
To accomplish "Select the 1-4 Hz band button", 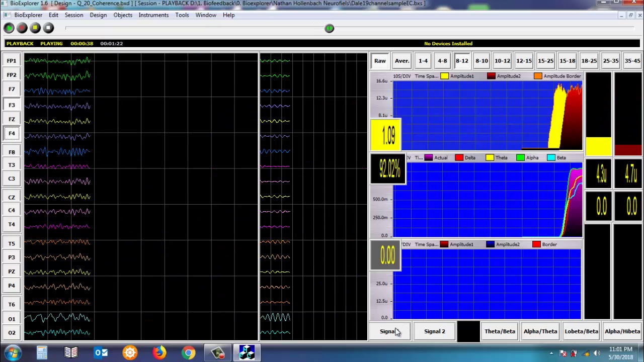I will pos(423,61).
